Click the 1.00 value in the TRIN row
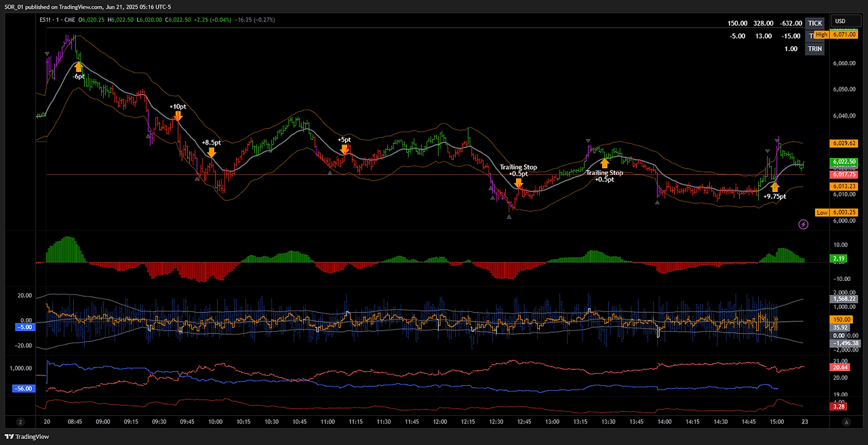 coord(791,49)
